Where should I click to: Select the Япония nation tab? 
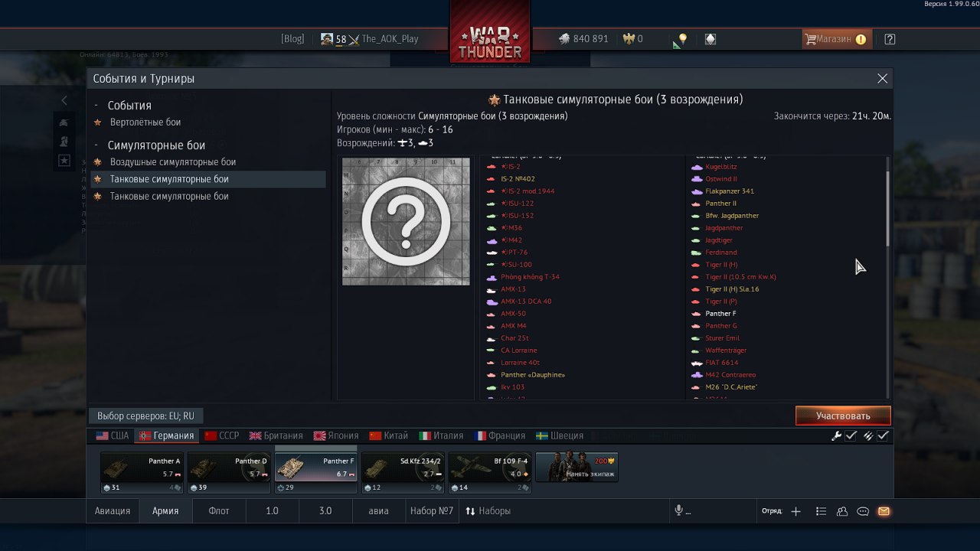(336, 436)
